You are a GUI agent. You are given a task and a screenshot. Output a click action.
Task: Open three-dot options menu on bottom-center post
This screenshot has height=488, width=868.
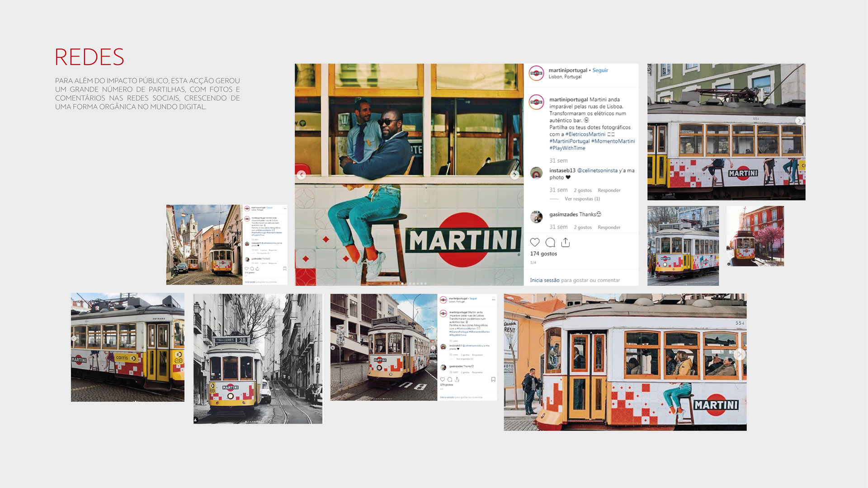(493, 300)
